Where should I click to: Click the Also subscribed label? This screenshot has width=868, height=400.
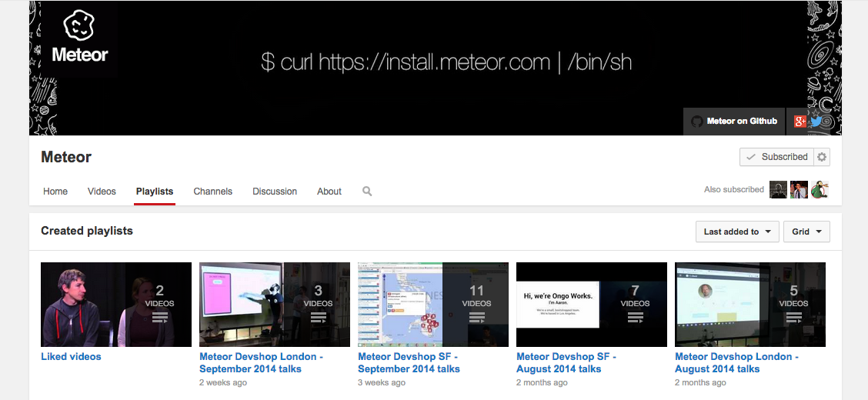pos(734,189)
